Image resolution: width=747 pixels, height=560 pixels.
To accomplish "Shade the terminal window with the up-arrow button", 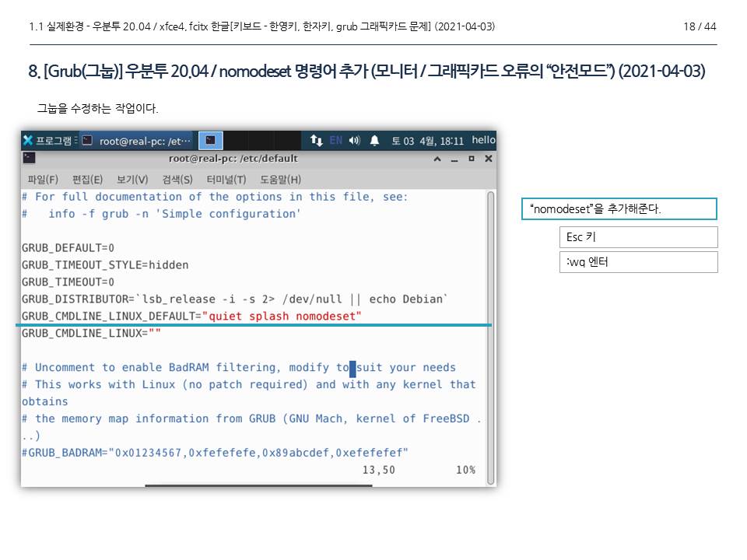I will 437,159.
